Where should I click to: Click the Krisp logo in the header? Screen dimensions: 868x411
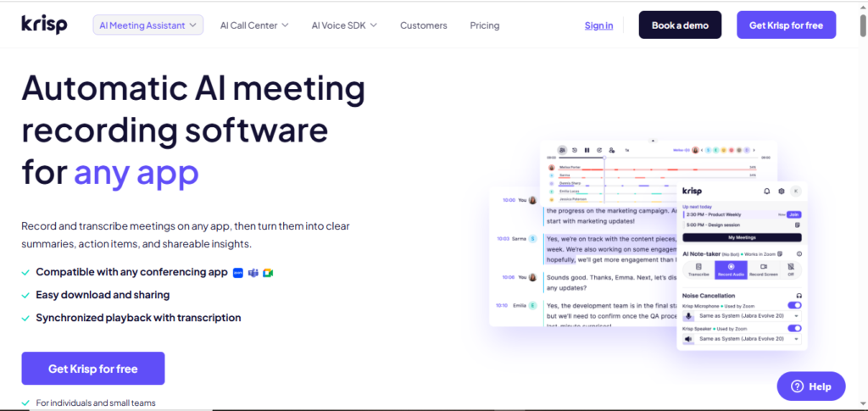(42, 25)
